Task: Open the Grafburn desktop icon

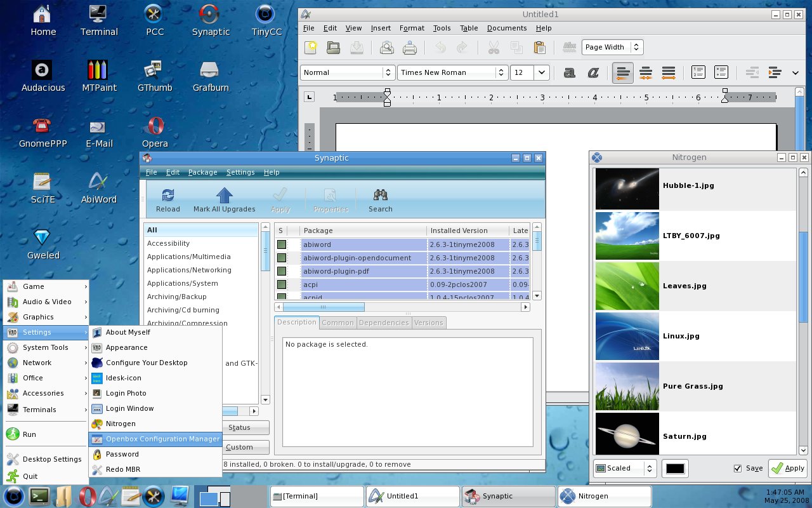Action: pyautogui.click(x=211, y=76)
